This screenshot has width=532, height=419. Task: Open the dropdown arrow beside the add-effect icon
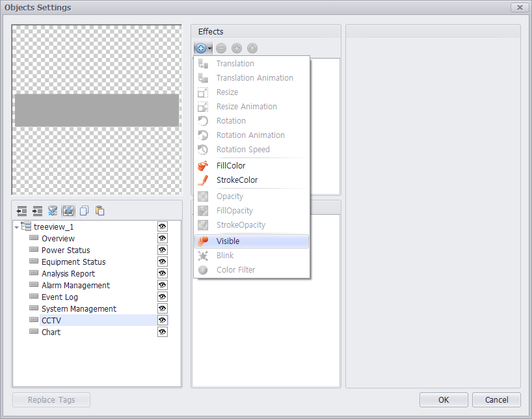[x=209, y=48]
